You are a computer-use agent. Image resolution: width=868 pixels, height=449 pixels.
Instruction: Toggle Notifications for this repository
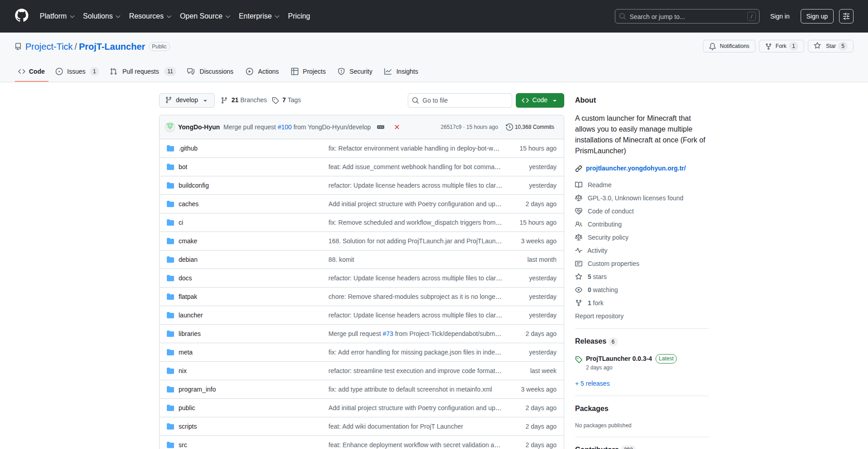tap(729, 46)
